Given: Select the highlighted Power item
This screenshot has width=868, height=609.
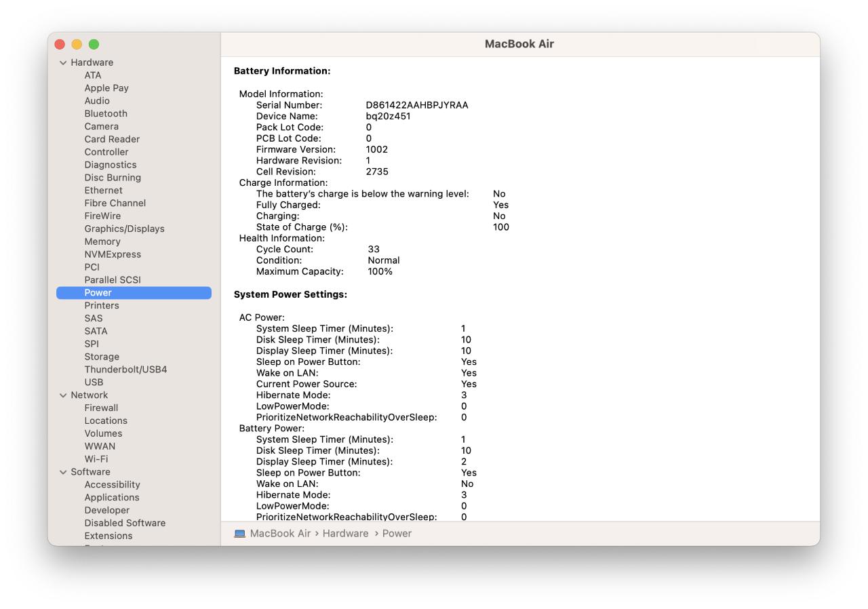Looking at the screenshot, I should 134,293.
